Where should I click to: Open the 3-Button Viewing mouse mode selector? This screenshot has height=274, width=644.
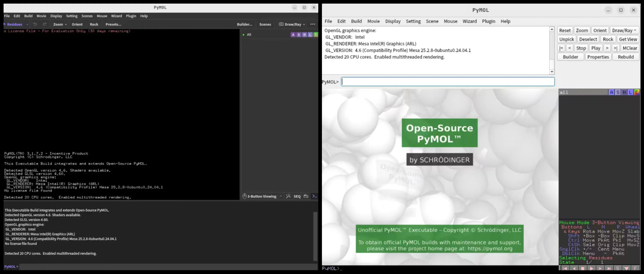point(260,196)
